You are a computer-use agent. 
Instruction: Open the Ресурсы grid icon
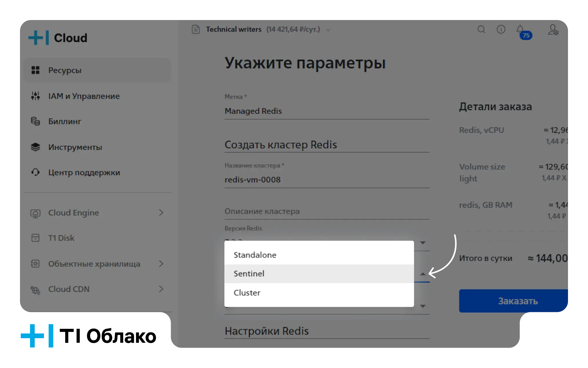pos(35,70)
